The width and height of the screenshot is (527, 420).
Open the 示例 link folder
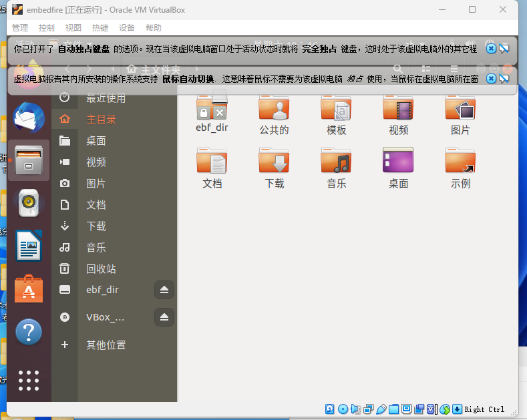click(x=460, y=168)
